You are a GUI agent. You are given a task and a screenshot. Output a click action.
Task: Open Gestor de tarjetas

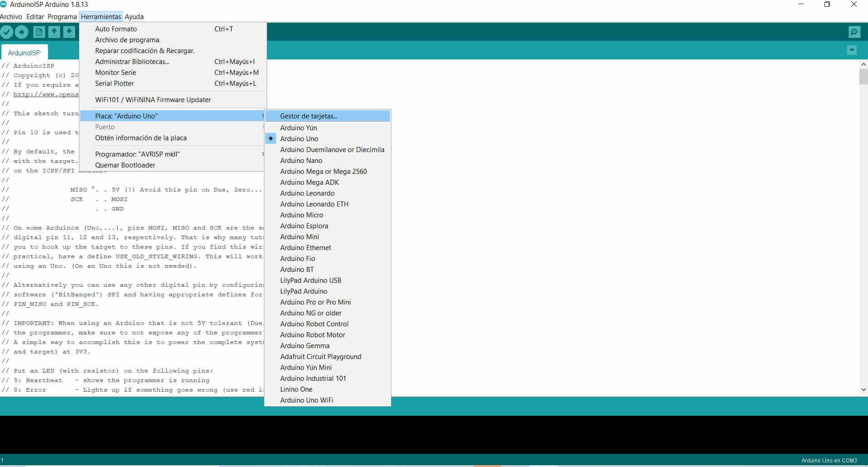click(327, 116)
